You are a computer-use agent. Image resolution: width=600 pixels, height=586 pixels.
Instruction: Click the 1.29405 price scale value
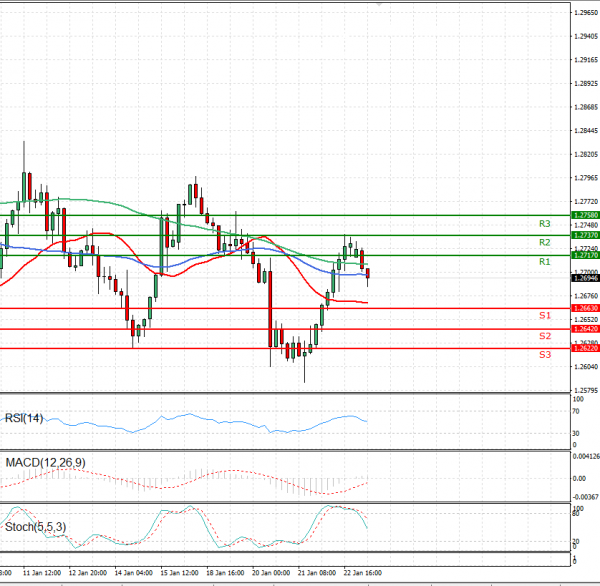coord(586,36)
